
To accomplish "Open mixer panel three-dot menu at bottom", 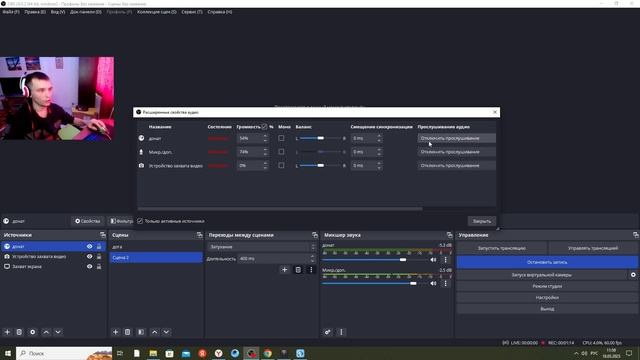I will coord(341,332).
